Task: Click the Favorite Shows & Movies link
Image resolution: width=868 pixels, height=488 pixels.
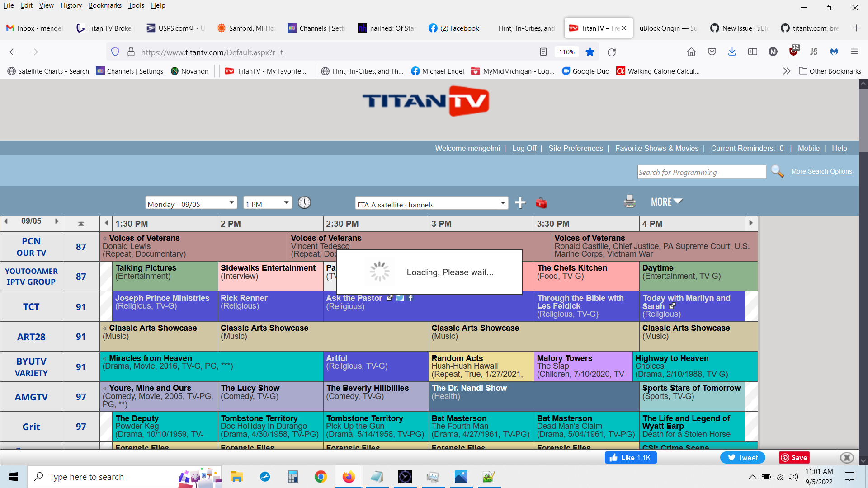Action: [656, 148]
